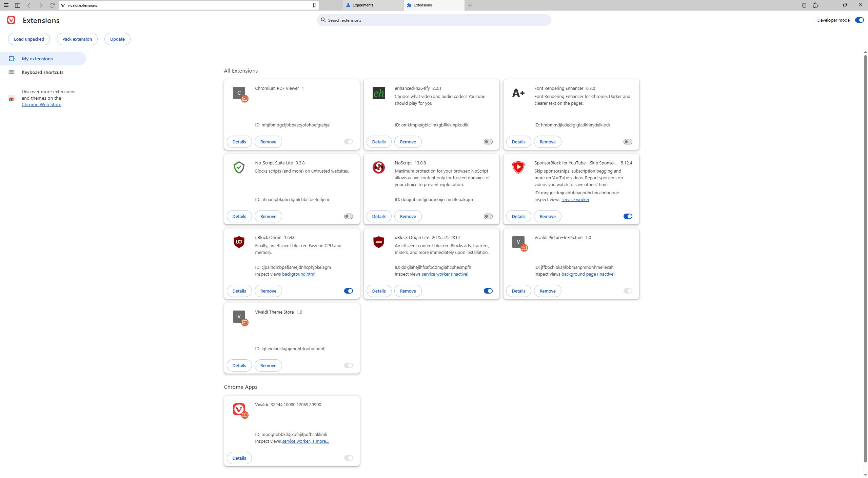Disable the uBlock Origin toggle

(x=348, y=291)
